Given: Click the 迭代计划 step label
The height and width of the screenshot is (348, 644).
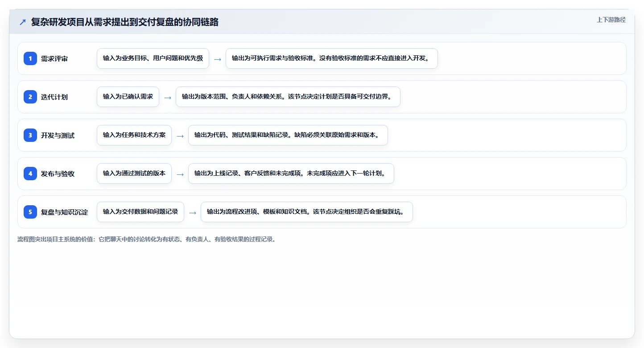Looking at the screenshot, I should pos(54,97).
